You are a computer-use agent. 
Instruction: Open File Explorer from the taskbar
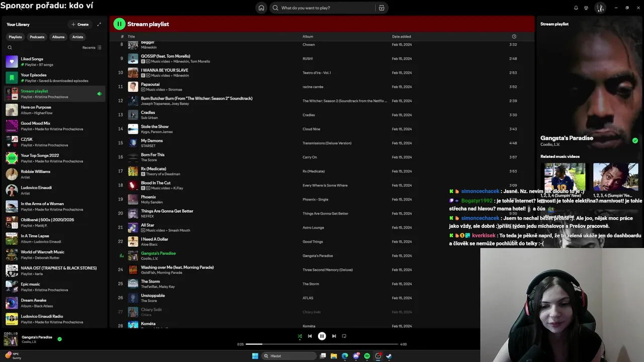coord(334,356)
